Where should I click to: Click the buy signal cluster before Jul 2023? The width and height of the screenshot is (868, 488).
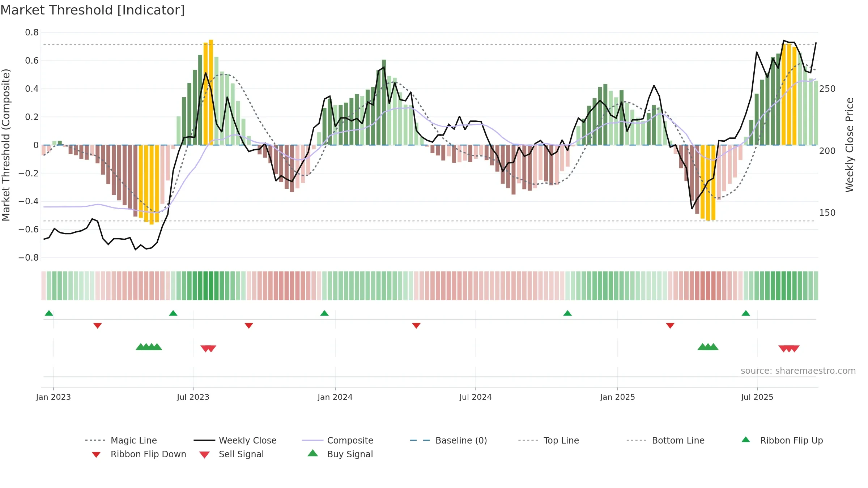(x=149, y=347)
